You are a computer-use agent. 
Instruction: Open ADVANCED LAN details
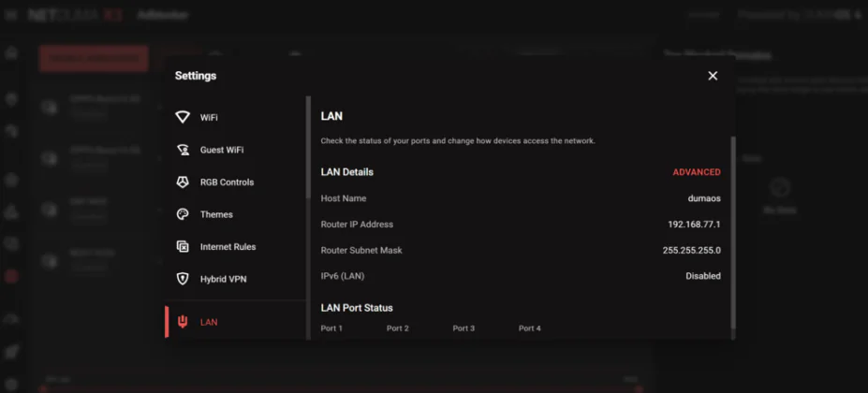tap(697, 172)
